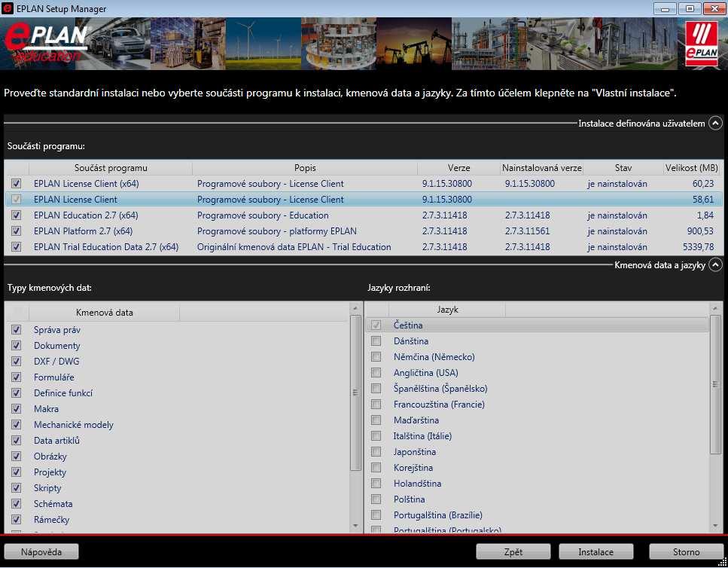
Task: Toggle the Mechanické modely checkbox
Action: tap(17, 424)
